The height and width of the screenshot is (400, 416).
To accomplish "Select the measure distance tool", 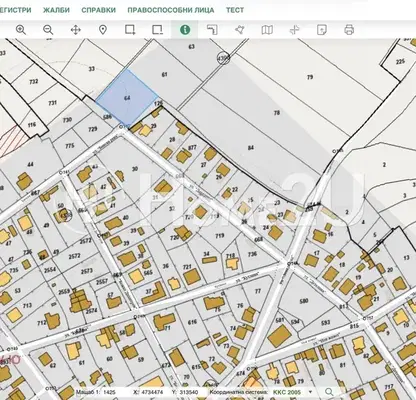I will tap(212, 30).
